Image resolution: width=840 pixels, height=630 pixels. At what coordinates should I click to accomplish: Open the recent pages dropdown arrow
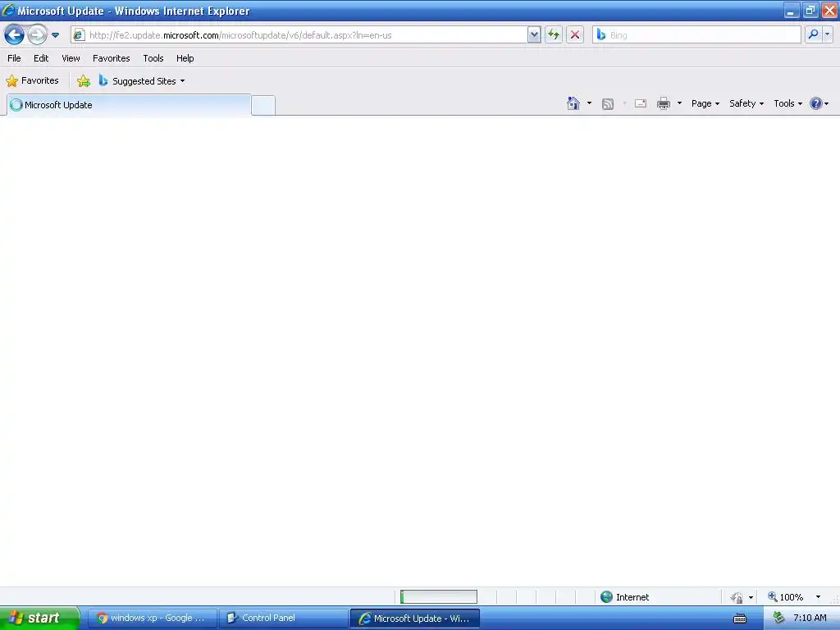[55, 35]
